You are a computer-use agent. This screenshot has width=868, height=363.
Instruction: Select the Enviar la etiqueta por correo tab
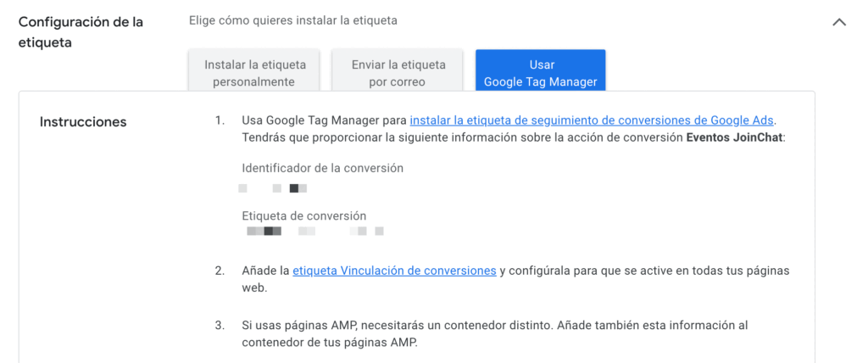coord(398,73)
